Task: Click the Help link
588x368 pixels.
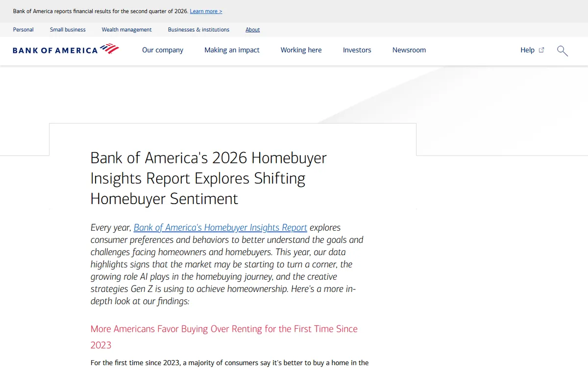Action: 527,50
